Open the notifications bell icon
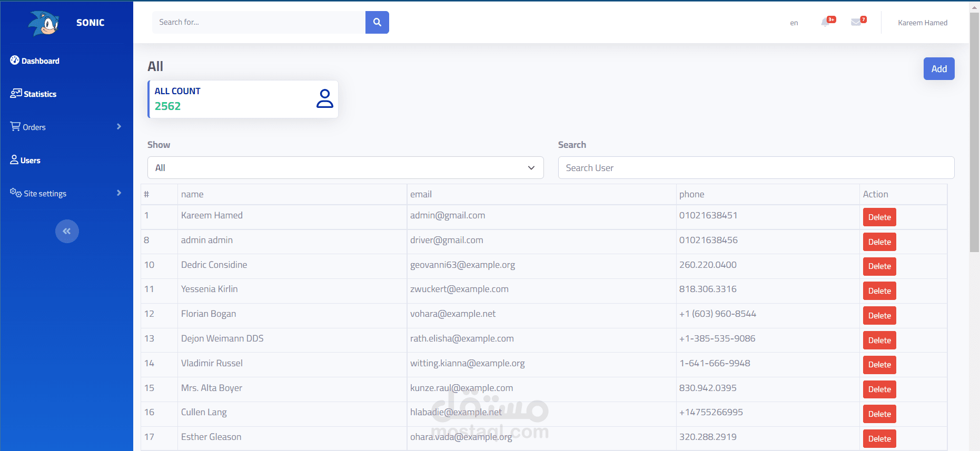 click(x=825, y=22)
